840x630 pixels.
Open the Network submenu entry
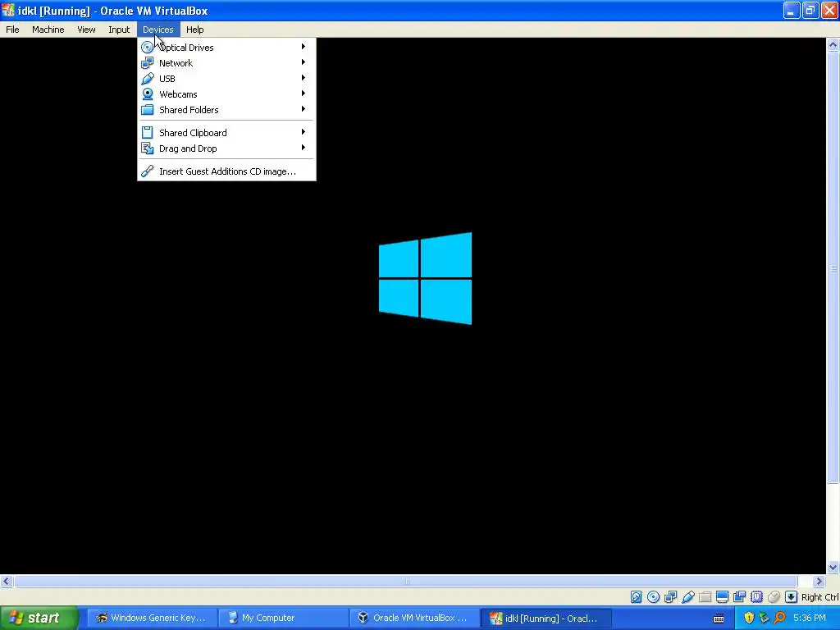click(x=226, y=62)
